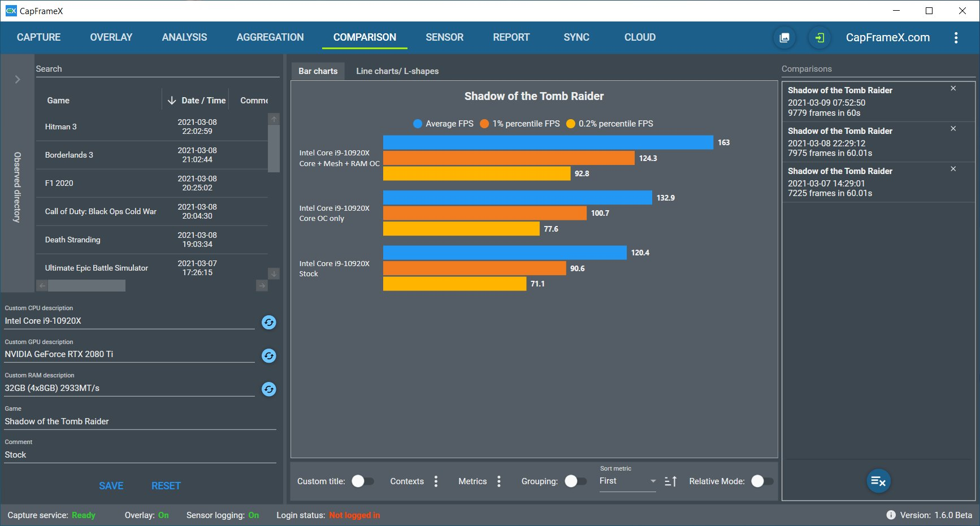The width and height of the screenshot is (980, 526).
Task: Click the horizontal scrollbar thumb in record list
Action: [86, 286]
